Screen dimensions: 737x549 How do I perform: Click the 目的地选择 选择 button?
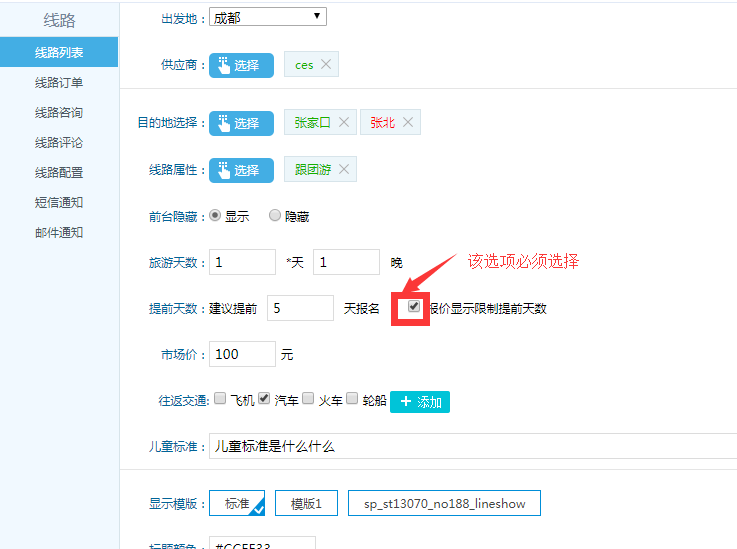click(241, 123)
